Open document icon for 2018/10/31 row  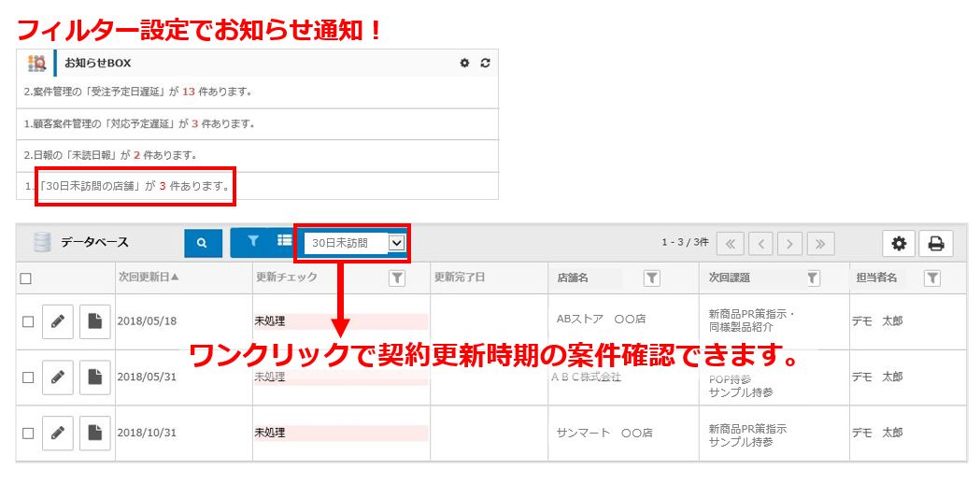[94, 434]
